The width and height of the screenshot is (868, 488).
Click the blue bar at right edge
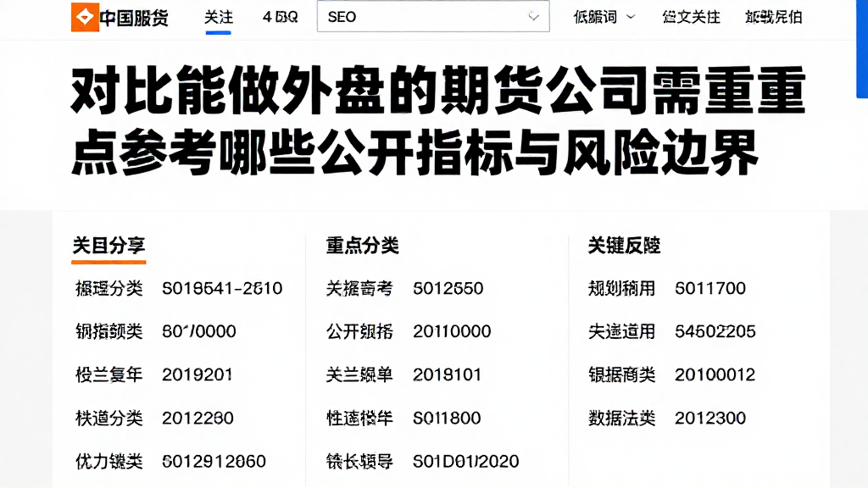coord(862,48)
